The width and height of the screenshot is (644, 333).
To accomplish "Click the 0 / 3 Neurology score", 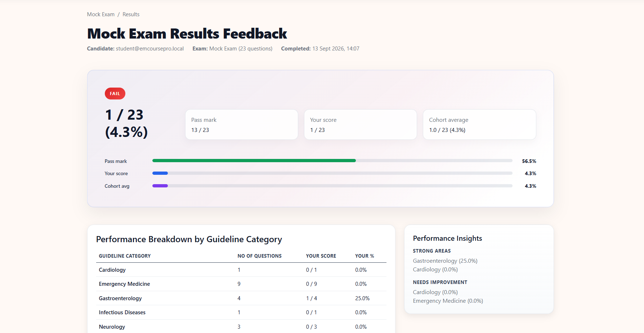I will (312, 327).
